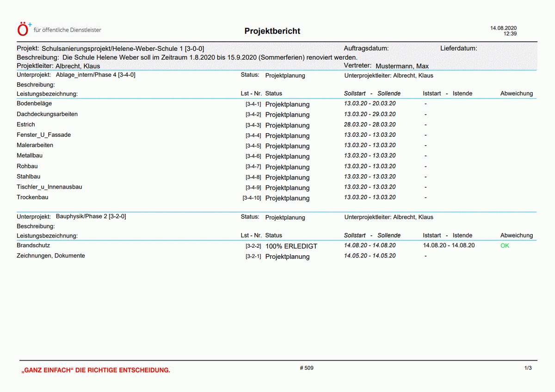
Task: Click the Schulsanierungsprojekt/Helene-Weber-Schule project name
Action: tap(123, 49)
